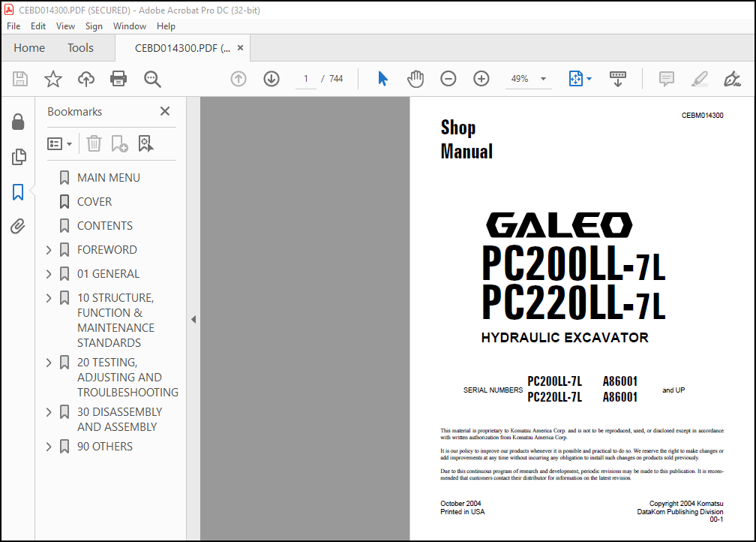Go to previous page arrow
Viewport: 756px width, 542px height.
click(x=238, y=79)
